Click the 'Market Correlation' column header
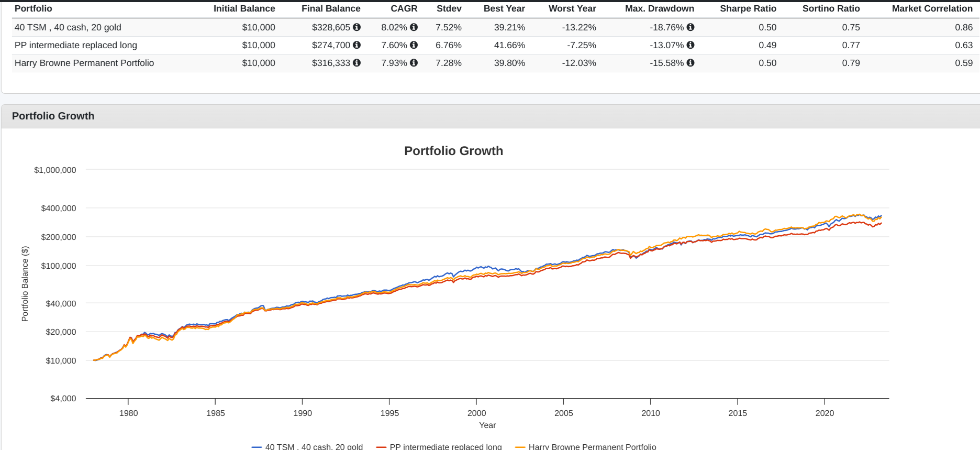 [932, 8]
